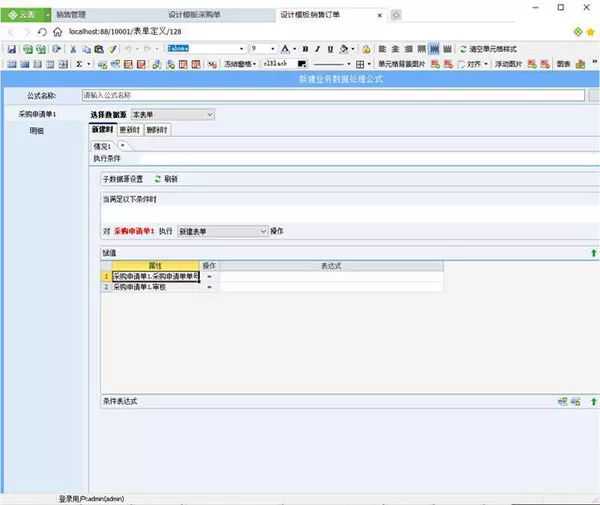Screen dimensions: 600x505
Task: Click the Save icon in the toolbar
Action: 11,49
